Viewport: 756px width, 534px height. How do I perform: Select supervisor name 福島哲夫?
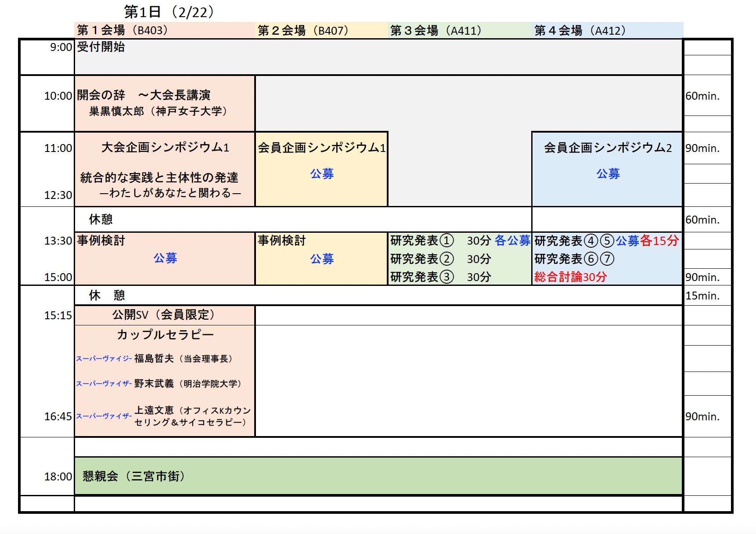click(154, 359)
